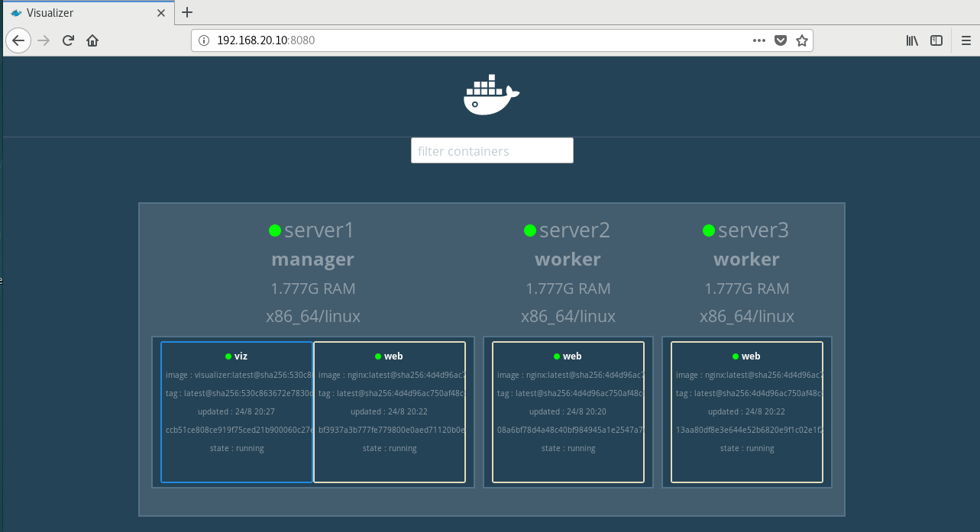Open the Firefox hamburger menu
The width and height of the screenshot is (980, 532).
[965, 40]
